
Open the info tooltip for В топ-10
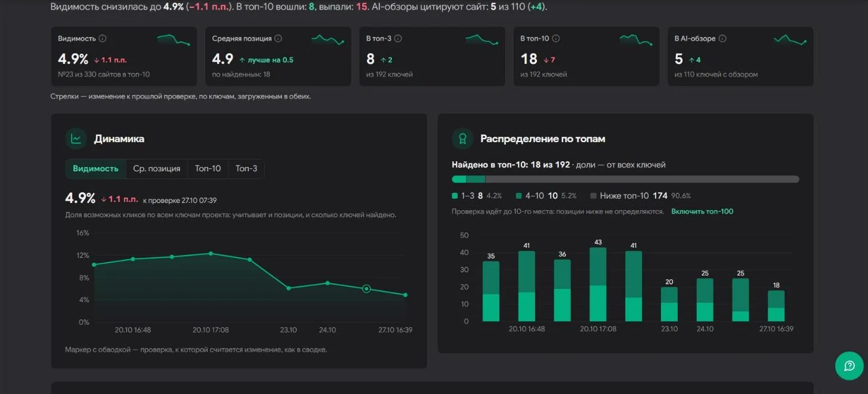point(555,38)
